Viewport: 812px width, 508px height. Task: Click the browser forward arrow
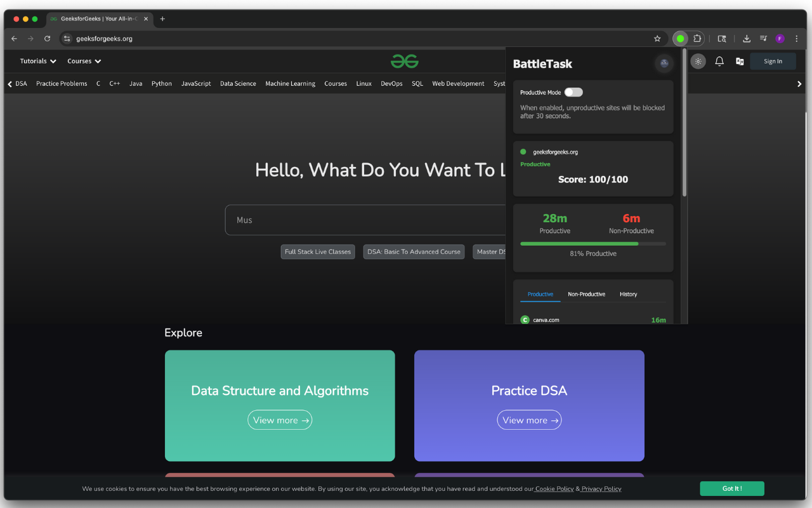click(x=30, y=39)
